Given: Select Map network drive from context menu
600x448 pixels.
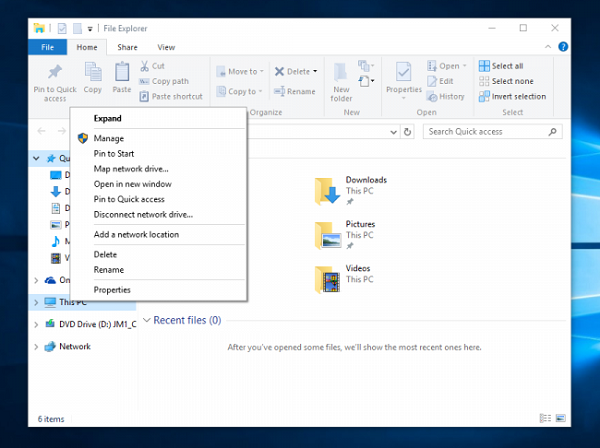Looking at the screenshot, I should click(x=131, y=168).
